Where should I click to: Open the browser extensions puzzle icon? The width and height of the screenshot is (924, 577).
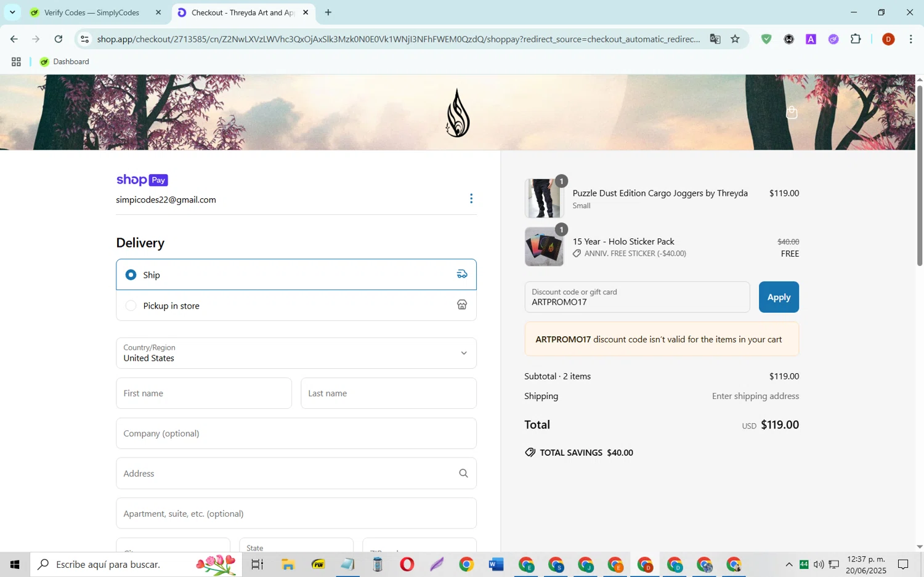point(856,39)
